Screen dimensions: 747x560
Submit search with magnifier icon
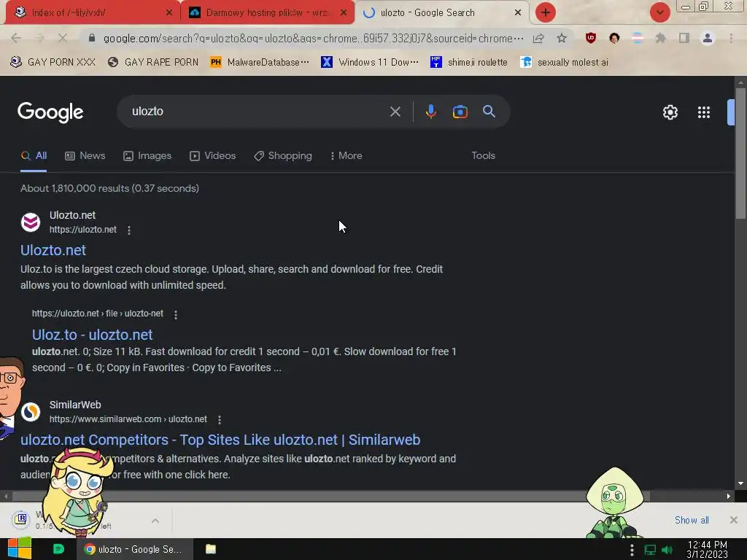(x=489, y=112)
